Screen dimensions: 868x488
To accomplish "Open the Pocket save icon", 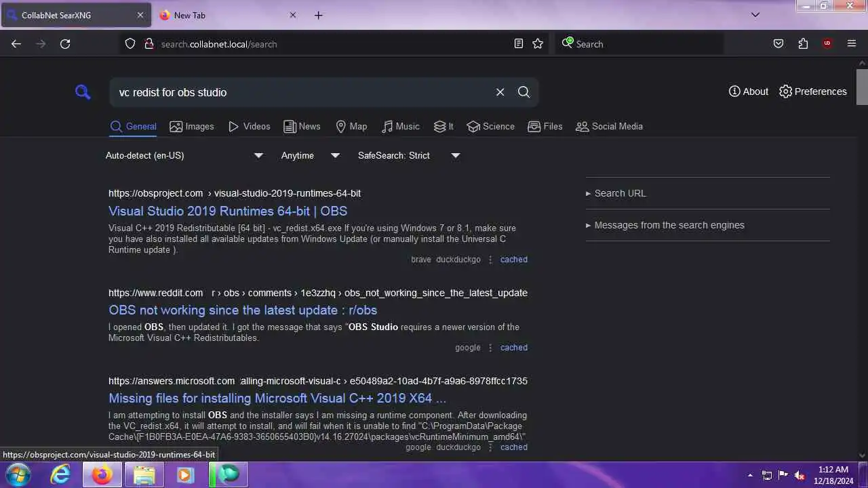I will click(x=778, y=44).
